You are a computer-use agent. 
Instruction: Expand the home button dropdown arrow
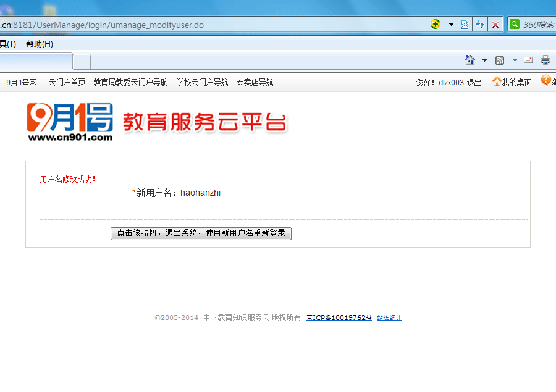click(484, 60)
